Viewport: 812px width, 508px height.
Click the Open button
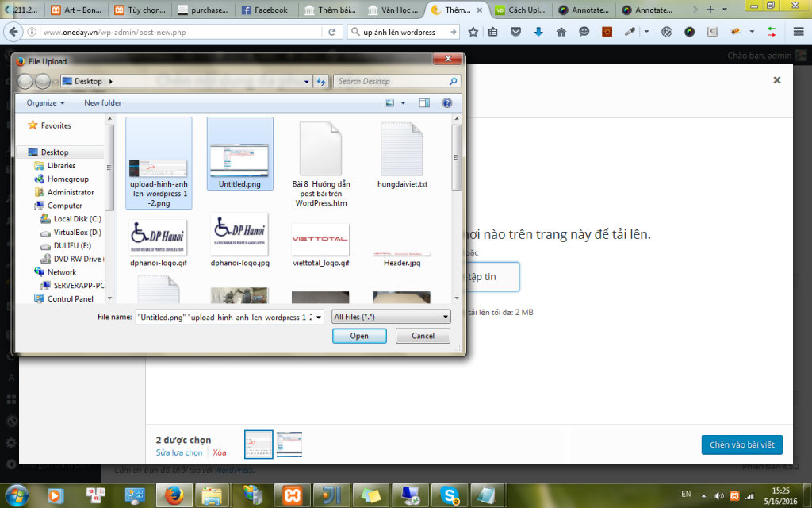(x=359, y=336)
